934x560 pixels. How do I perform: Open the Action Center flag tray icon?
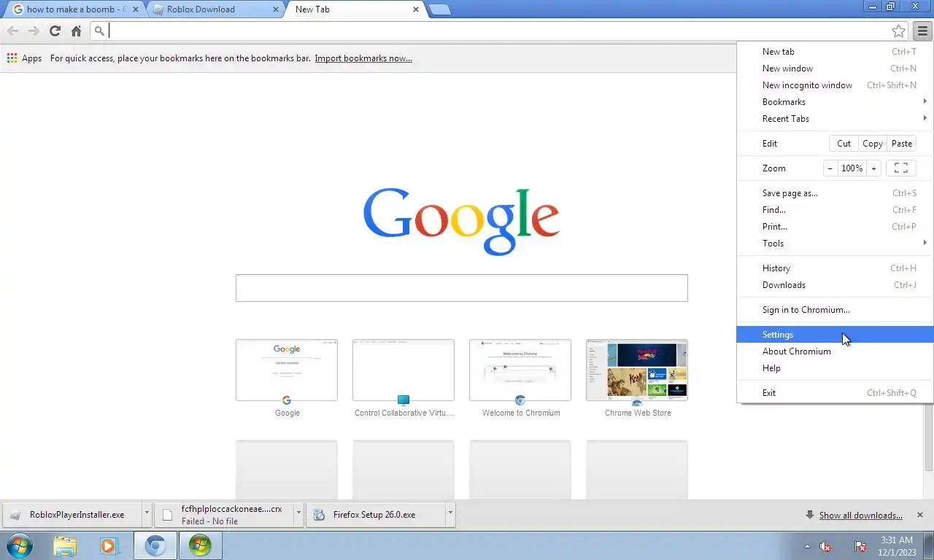coord(860,546)
